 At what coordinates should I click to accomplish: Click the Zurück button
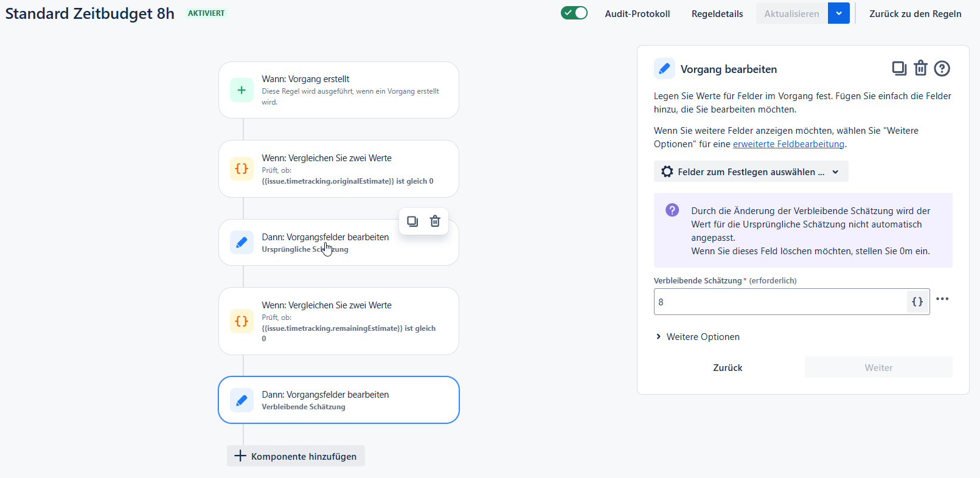[728, 367]
